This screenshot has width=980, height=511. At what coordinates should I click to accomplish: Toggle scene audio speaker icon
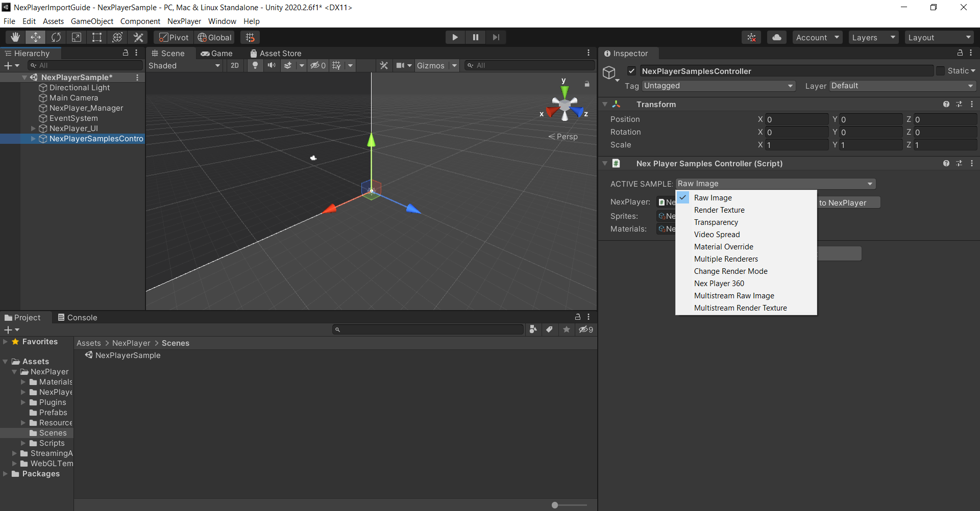pos(272,65)
